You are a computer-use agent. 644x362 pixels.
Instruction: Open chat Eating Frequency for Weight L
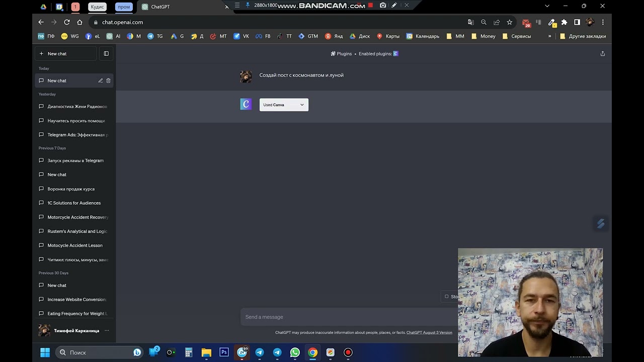click(74, 314)
